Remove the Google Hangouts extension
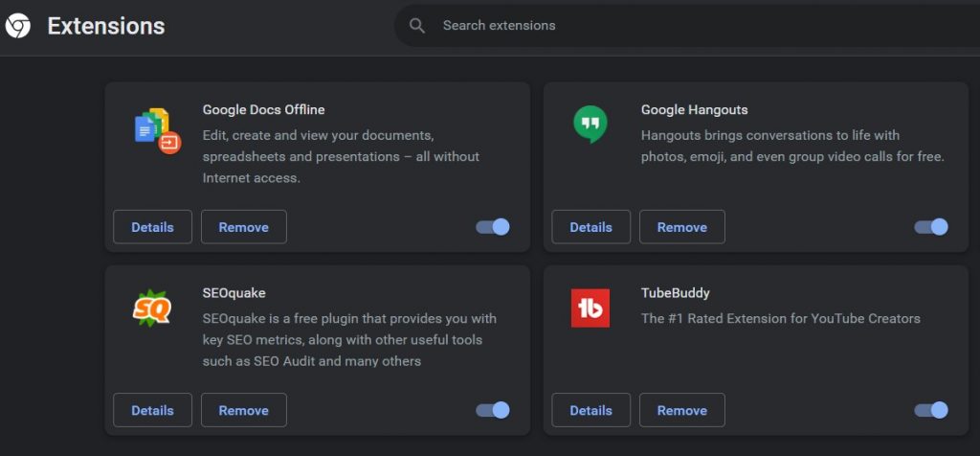This screenshot has width=980, height=456. 681,227
